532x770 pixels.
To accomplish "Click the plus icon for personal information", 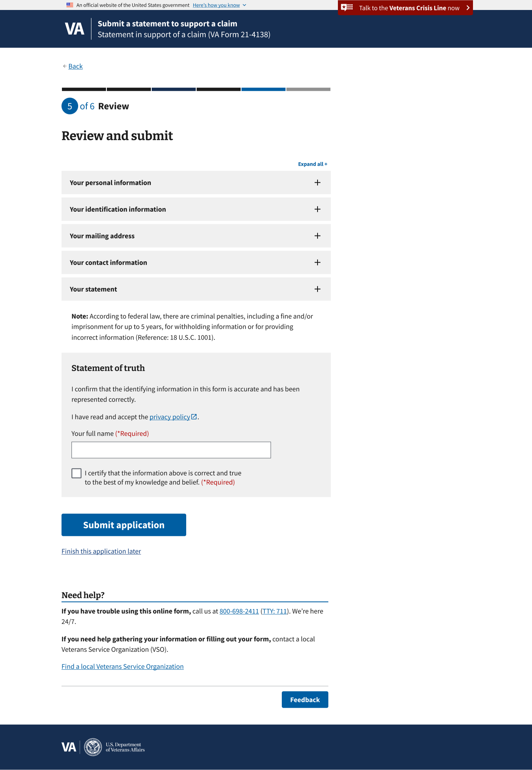I will [318, 183].
